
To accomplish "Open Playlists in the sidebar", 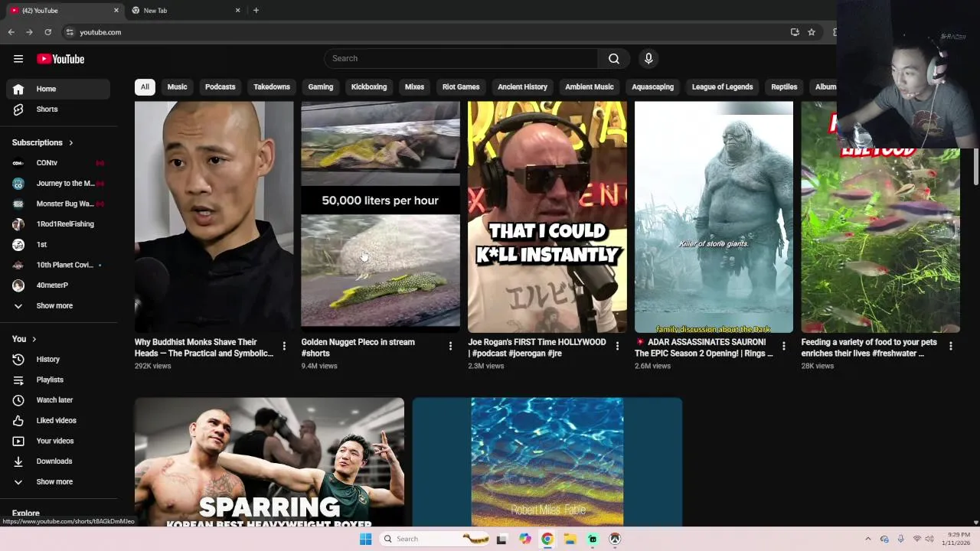I will [58, 380].
